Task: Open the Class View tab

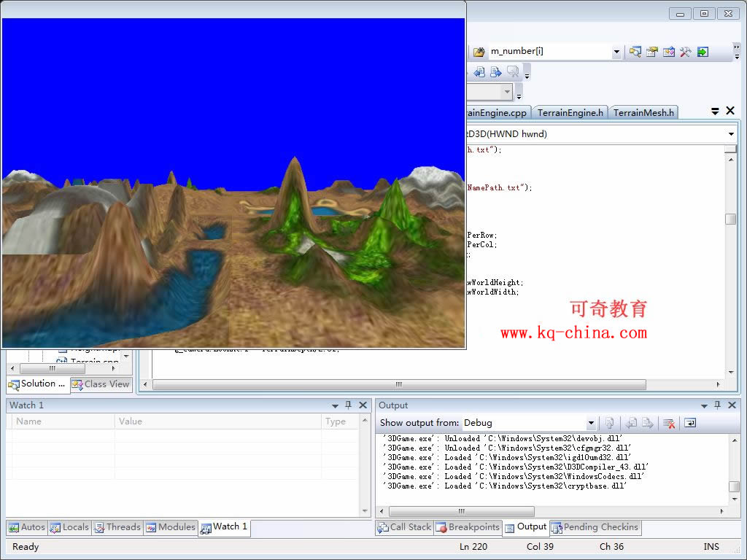Action: tap(101, 384)
